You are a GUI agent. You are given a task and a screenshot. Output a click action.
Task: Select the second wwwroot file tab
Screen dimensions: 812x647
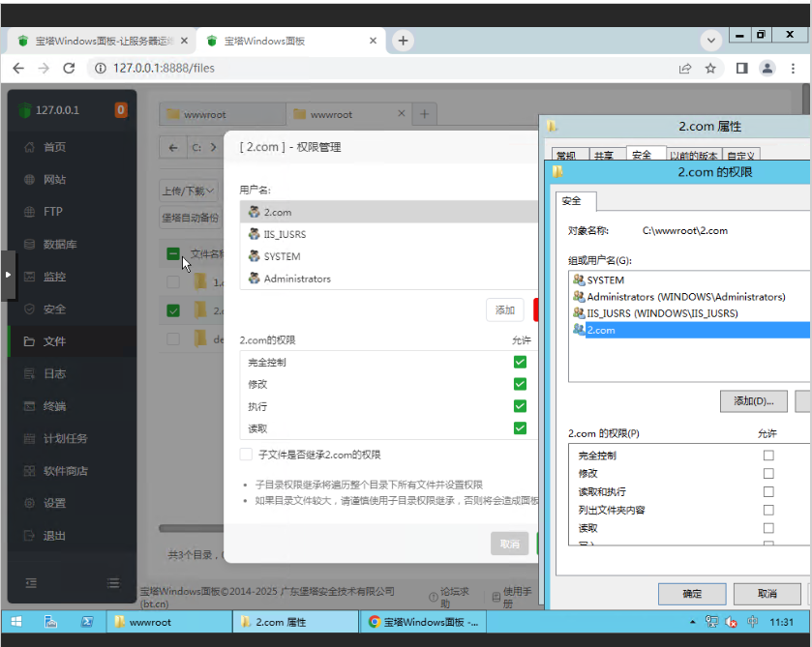[x=331, y=114]
